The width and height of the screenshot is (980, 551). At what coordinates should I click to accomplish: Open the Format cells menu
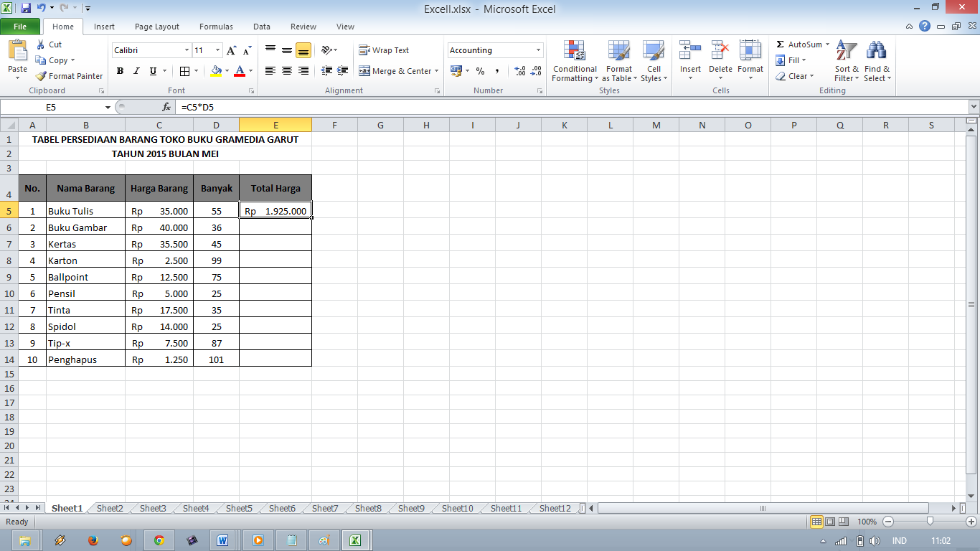[x=750, y=61]
